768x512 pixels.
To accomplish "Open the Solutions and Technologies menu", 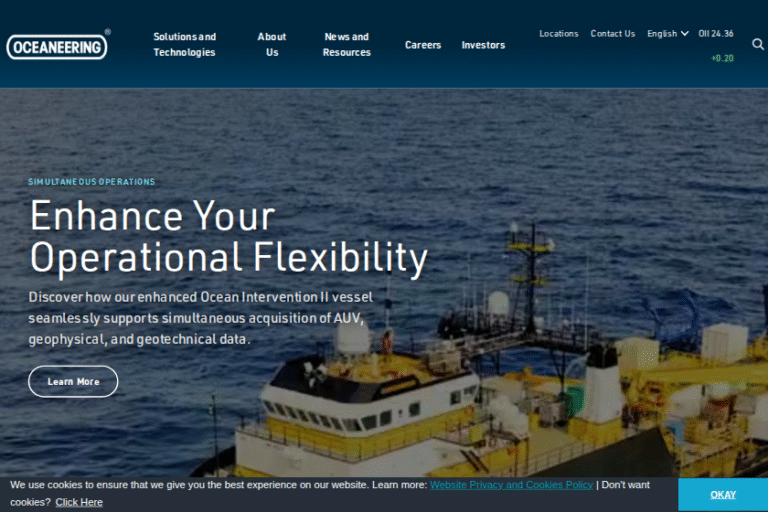I will pos(184,45).
